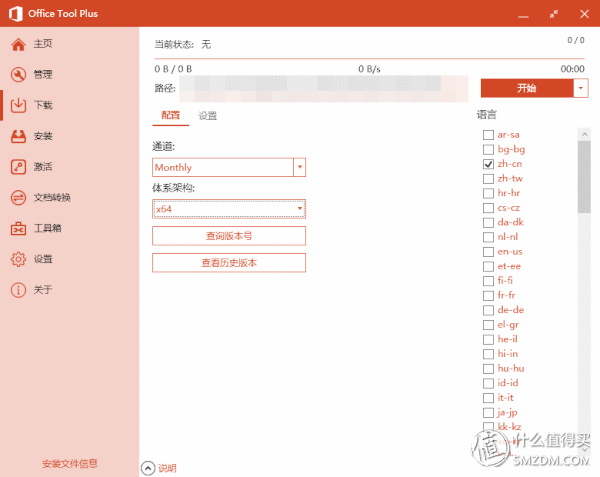Screen dimensions: 600x477
Task: Click the language list scrollbar thumb
Action: 584,177
